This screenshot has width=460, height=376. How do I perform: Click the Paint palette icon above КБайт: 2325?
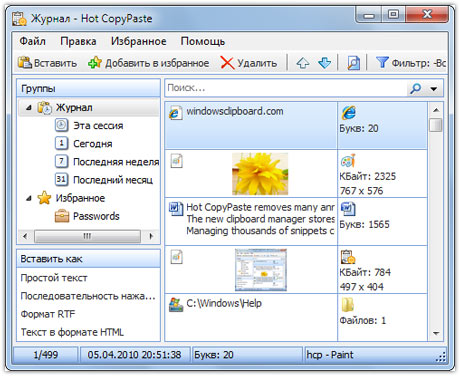point(348,161)
